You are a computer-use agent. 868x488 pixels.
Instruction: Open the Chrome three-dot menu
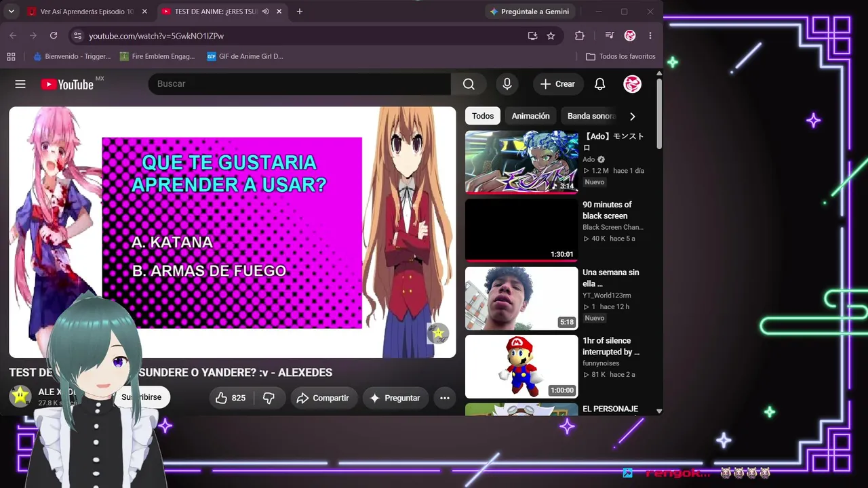(x=650, y=36)
